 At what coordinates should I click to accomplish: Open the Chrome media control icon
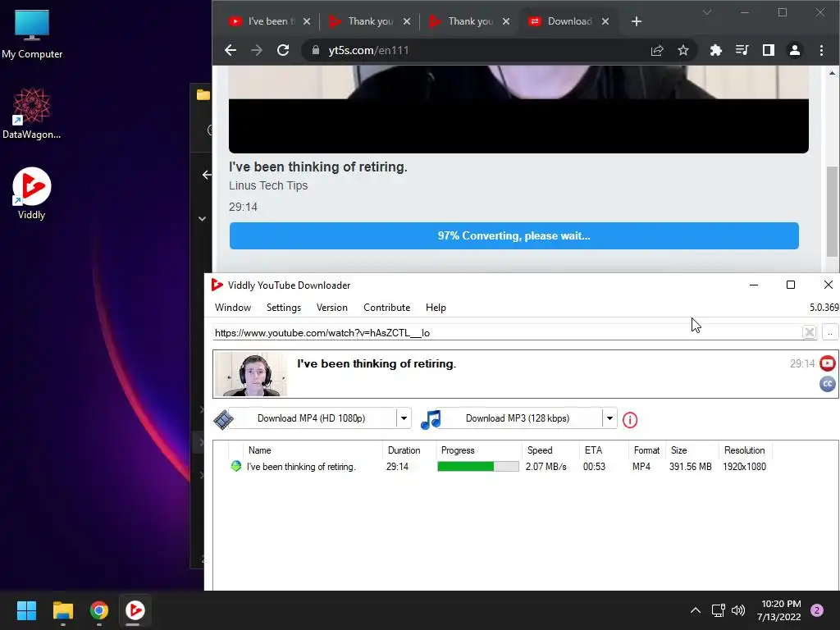coord(742,50)
